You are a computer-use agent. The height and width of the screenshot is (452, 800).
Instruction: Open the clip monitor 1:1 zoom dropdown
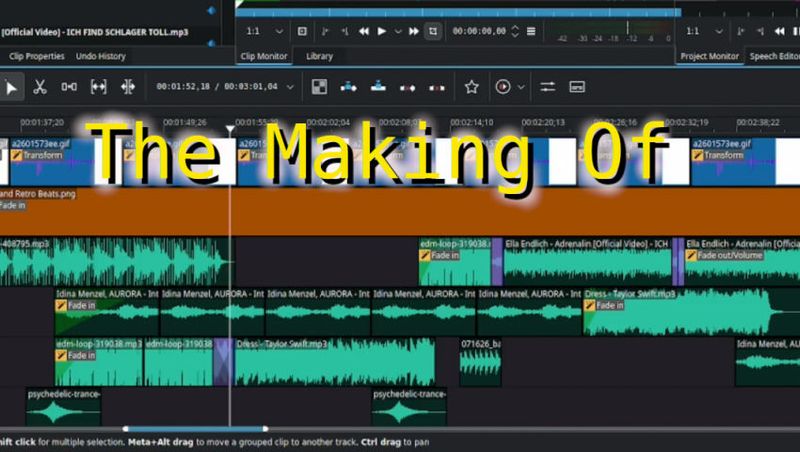point(264,31)
